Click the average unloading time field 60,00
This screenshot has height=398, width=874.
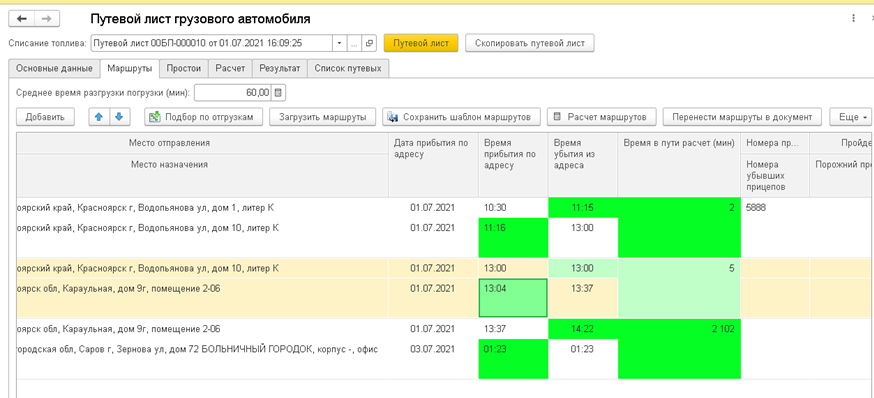[233, 93]
